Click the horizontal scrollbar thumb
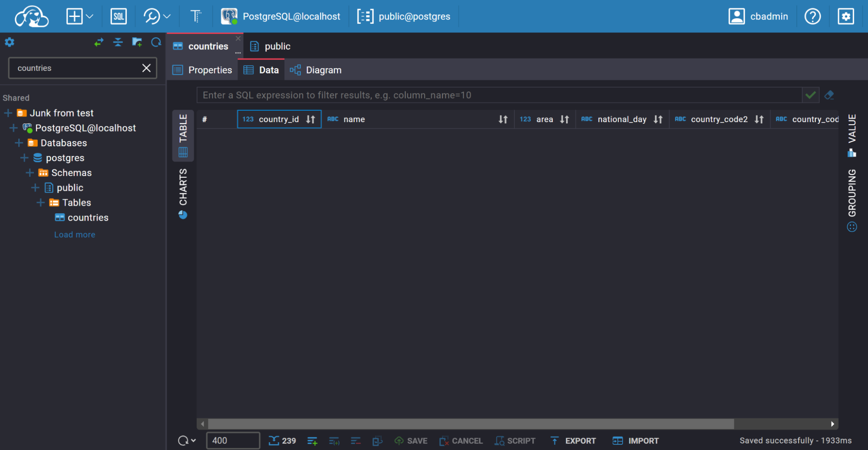Viewport: 868px width, 450px height. coord(471,424)
